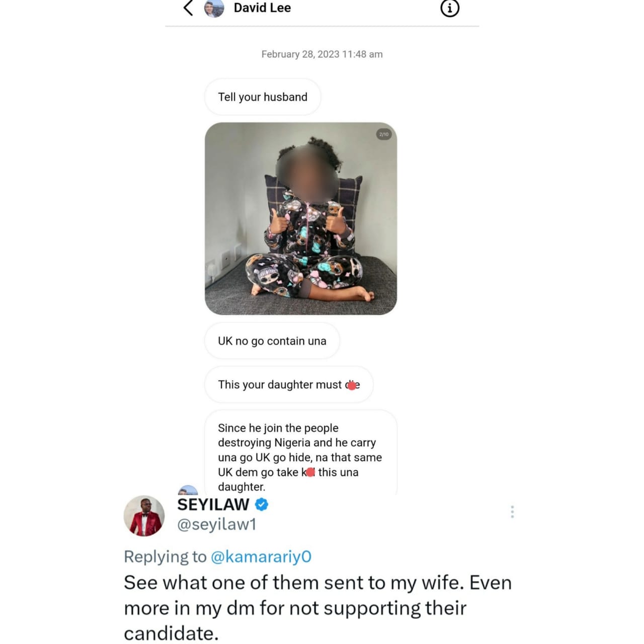Click the SEYILAW display name
The height and width of the screenshot is (644, 644).
pos(213,504)
